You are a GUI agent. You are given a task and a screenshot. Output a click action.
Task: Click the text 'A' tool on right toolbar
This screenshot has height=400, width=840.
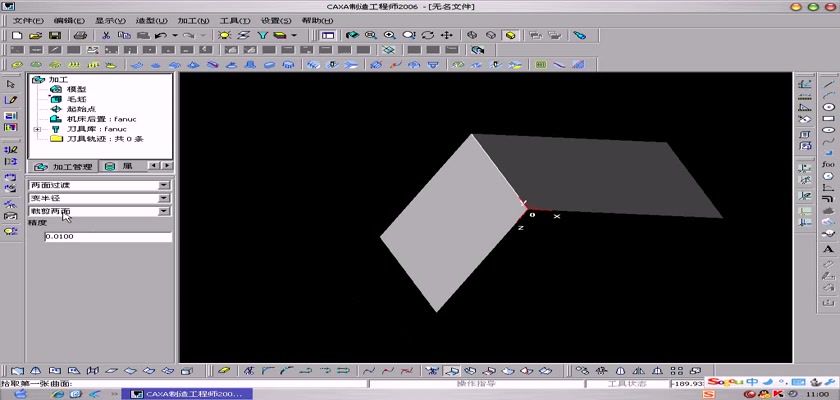coord(828,249)
